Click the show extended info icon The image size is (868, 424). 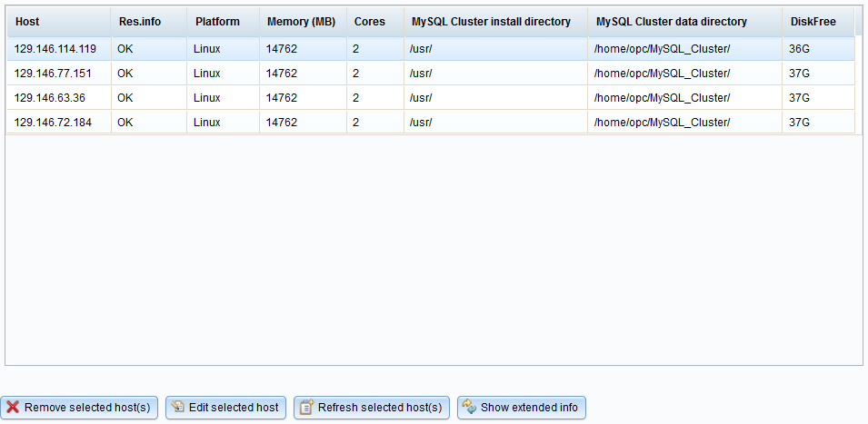point(469,408)
